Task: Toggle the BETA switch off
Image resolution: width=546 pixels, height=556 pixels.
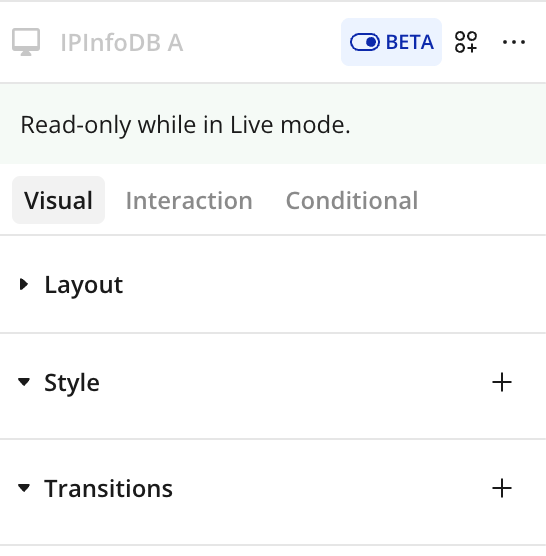Action: pos(365,42)
